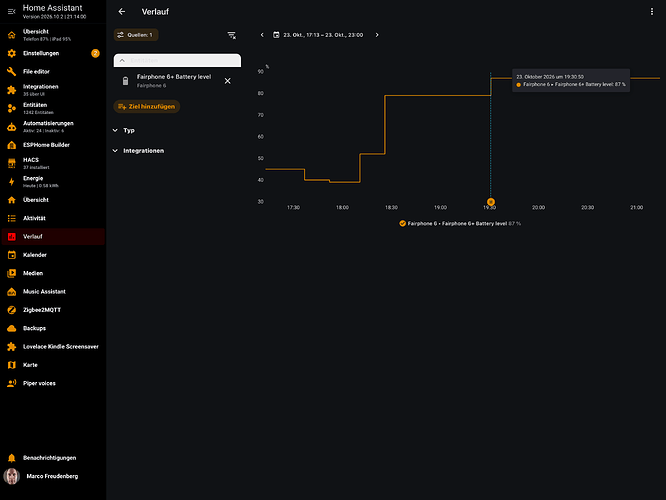Image resolution: width=666 pixels, height=500 pixels.
Task: Go to previous time range
Action: pyautogui.click(x=262, y=35)
